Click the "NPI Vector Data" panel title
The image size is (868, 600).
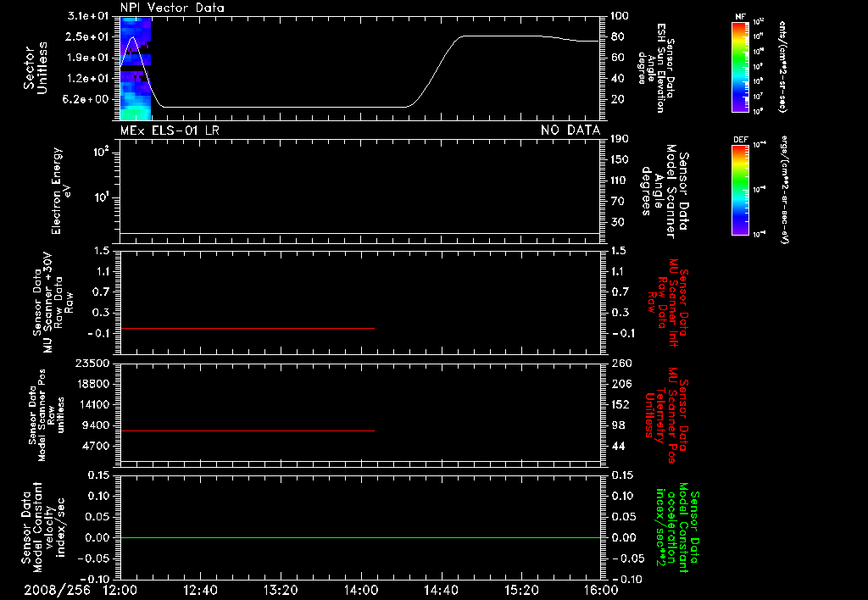(x=172, y=8)
